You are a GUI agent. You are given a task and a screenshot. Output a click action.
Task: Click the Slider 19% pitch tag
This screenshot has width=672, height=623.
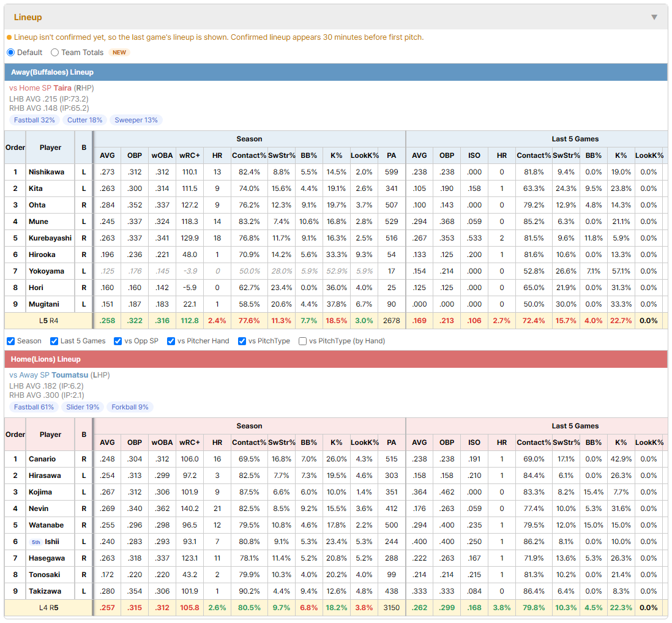pos(82,407)
